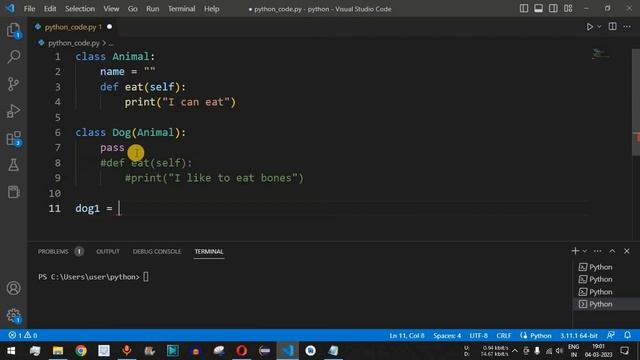The width and height of the screenshot is (640, 360).
Task: Create a new terminal with plus icon
Action: 575,251
